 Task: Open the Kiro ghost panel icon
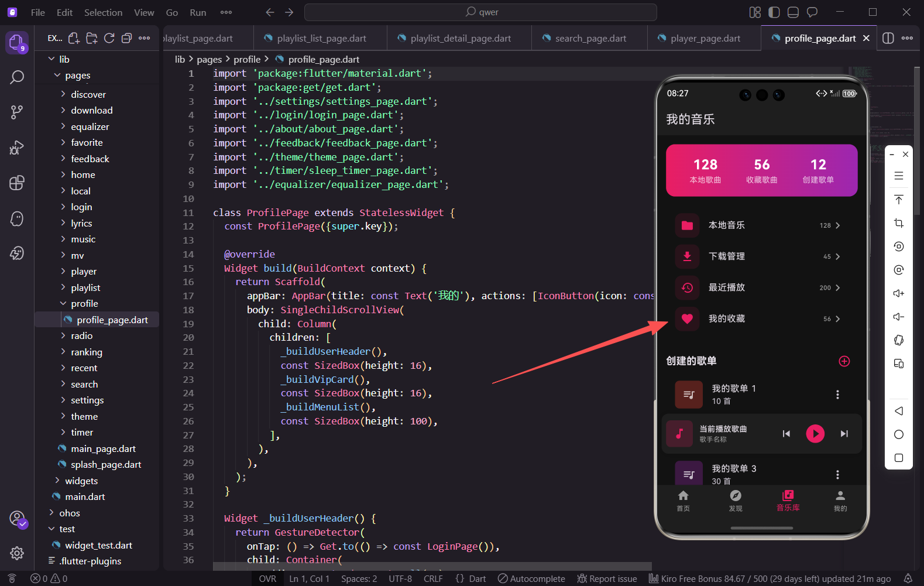(x=17, y=218)
